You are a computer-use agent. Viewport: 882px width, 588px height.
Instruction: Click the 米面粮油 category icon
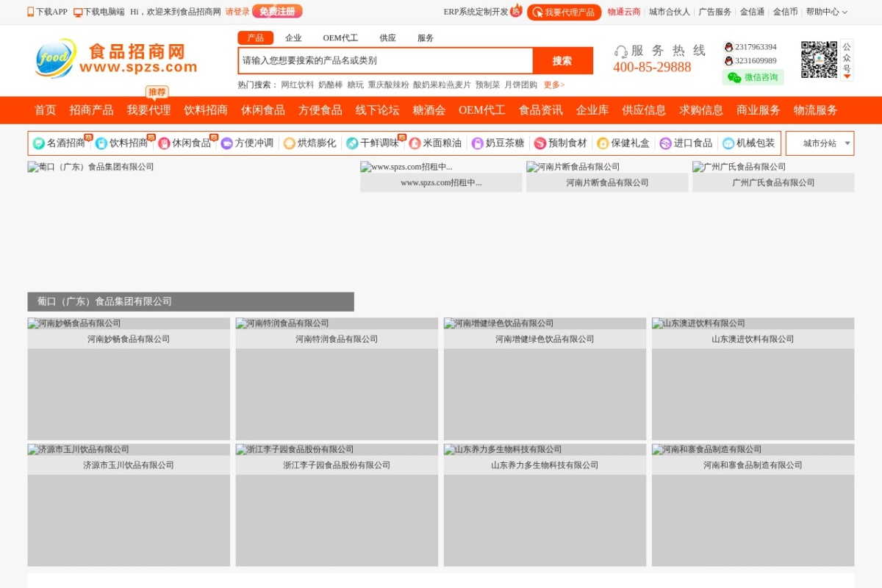click(x=415, y=143)
